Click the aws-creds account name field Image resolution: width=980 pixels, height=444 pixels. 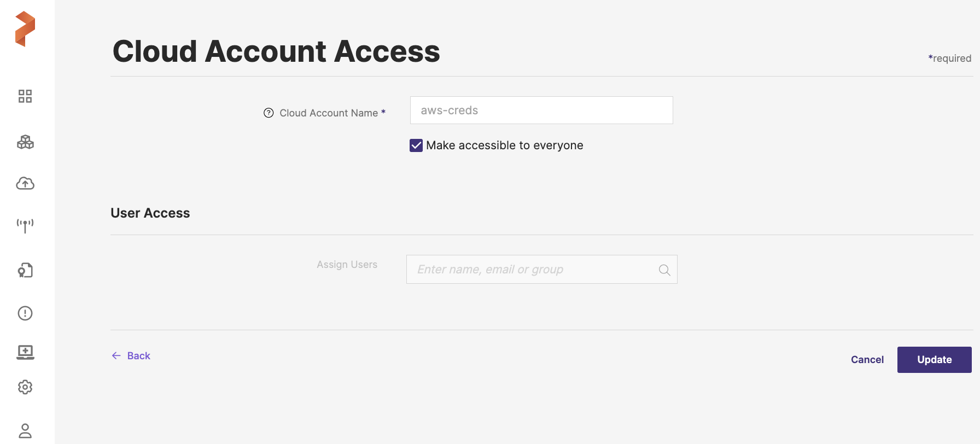[x=541, y=110]
